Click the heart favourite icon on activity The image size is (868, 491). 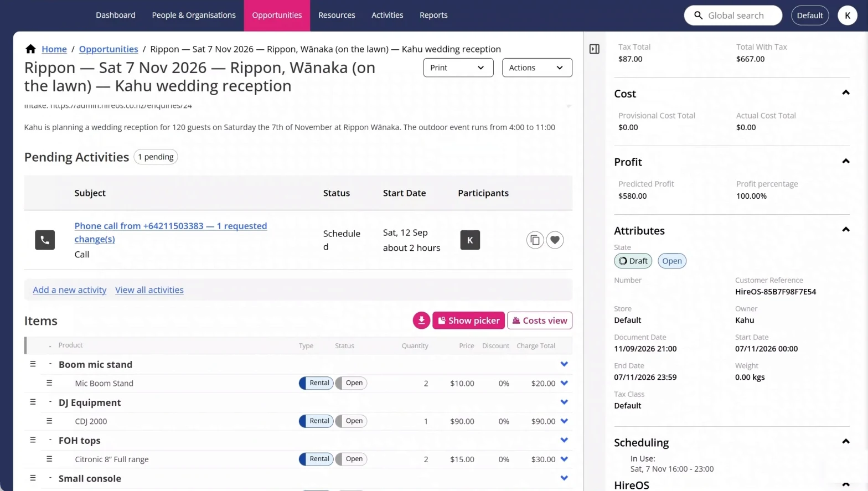(555, 240)
